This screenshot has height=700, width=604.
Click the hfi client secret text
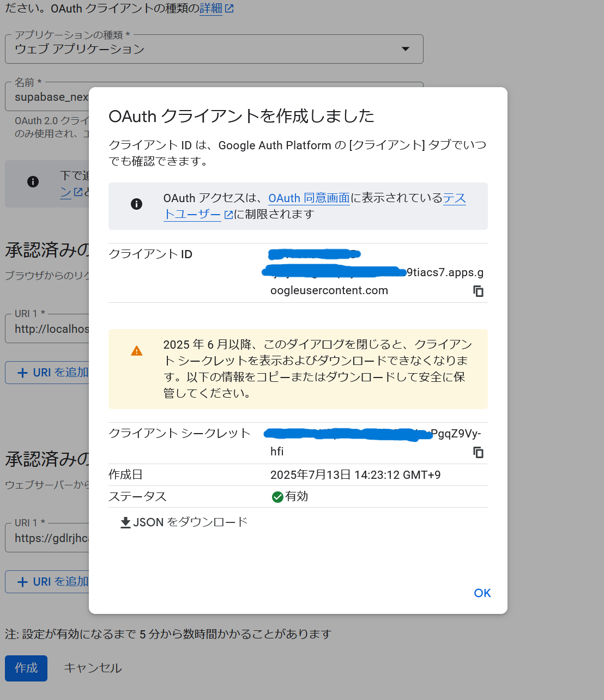pyautogui.click(x=277, y=452)
